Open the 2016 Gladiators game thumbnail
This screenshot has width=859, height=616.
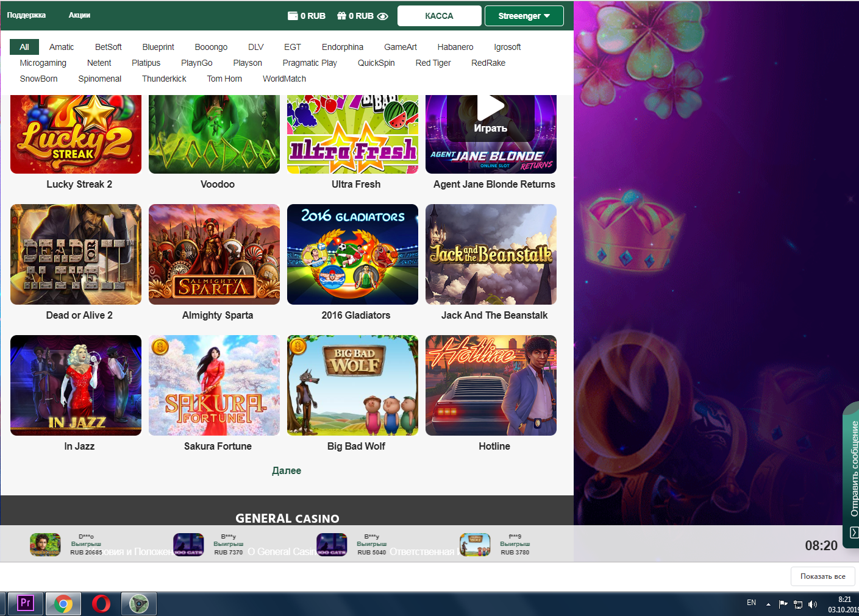click(x=352, y=254)
